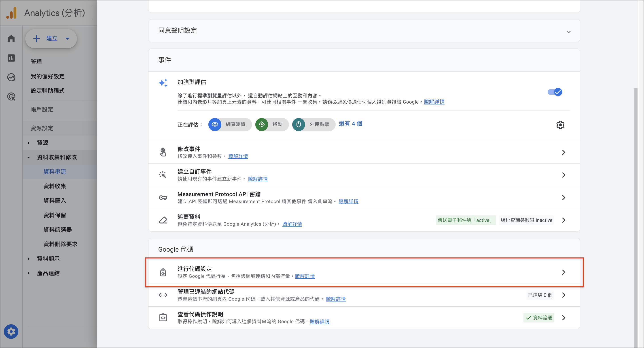Open 修改事件 row chevron

click(x=563, y=152)
